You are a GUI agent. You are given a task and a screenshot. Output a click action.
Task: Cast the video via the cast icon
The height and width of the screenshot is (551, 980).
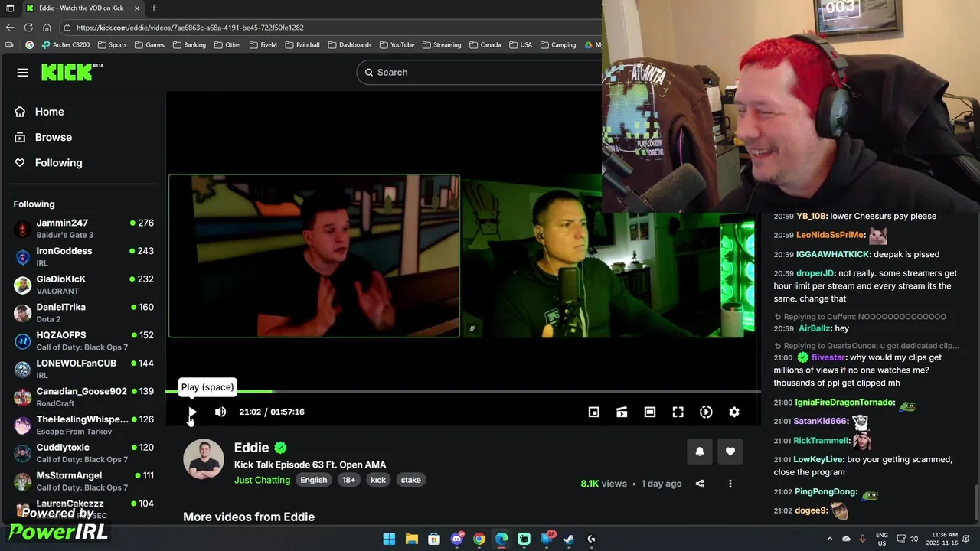(x=622, y=412)
